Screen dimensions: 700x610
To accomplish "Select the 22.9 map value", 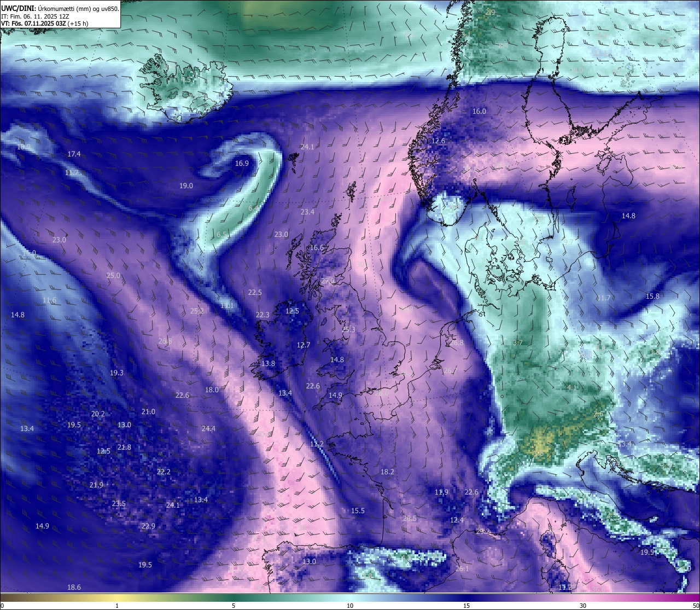I will [x=148, y=526].
